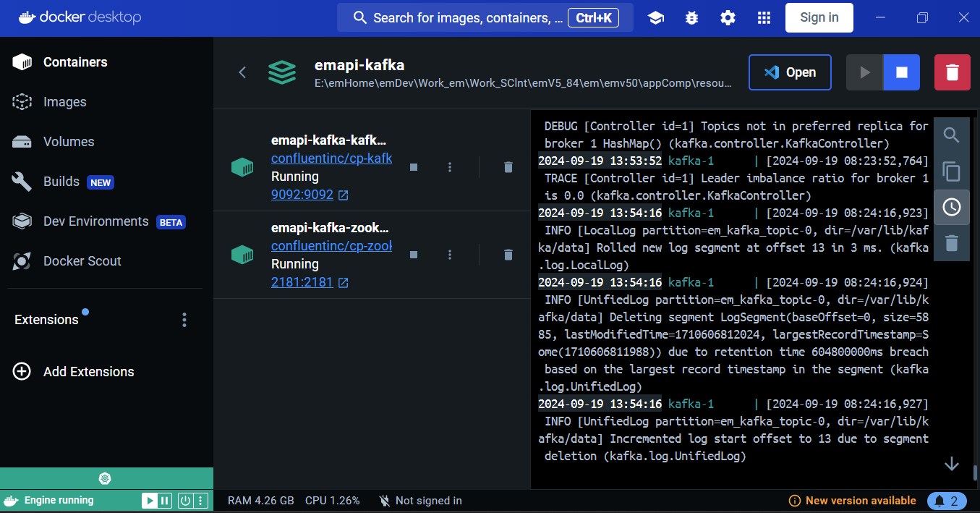Click the BETA badge beside Dev Environments
The height and width of the screenshot is (513, 980).
pyautogui.click(x=171, y=222)
